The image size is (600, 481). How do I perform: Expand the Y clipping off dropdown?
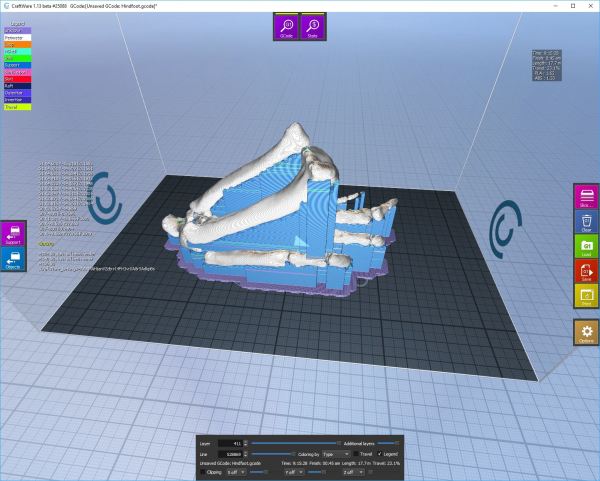click(292, 472)
